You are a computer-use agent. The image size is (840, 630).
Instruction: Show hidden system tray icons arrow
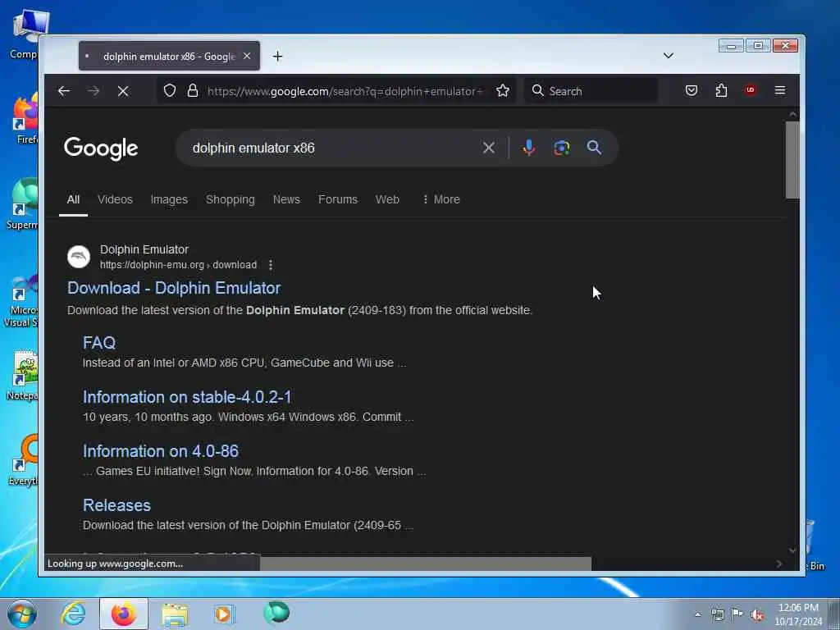tap(697, 614)
